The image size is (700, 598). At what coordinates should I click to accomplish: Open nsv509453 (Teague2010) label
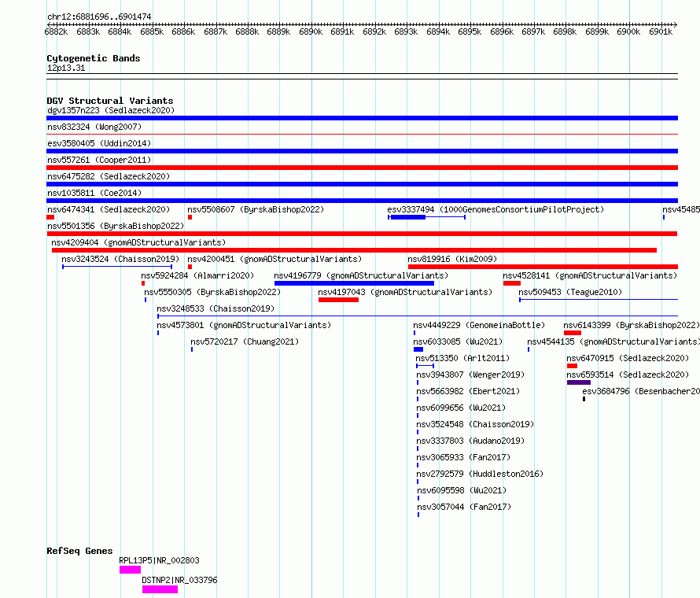click(x=570, y=292)
